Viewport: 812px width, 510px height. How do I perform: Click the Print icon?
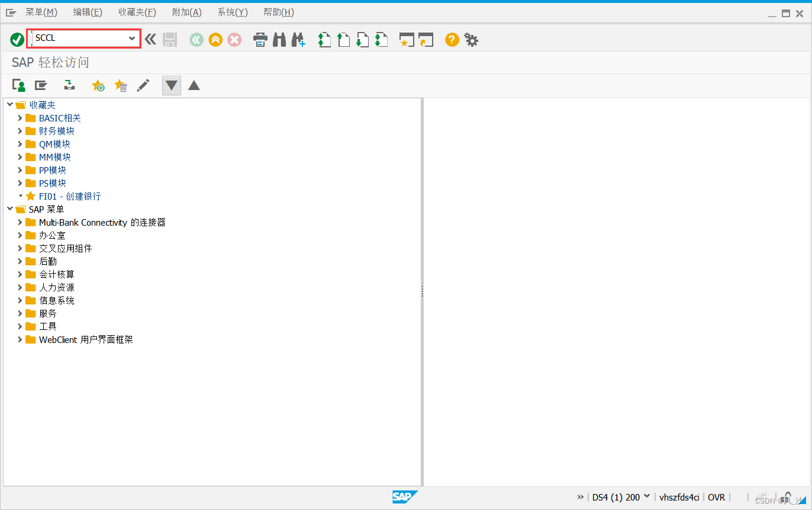tap(260, 40)
